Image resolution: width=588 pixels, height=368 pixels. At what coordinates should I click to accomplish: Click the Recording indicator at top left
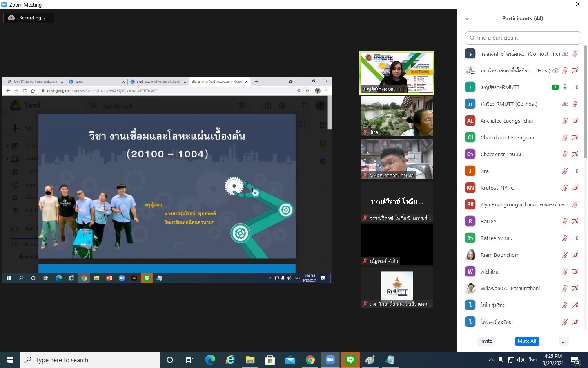point(29,18)
